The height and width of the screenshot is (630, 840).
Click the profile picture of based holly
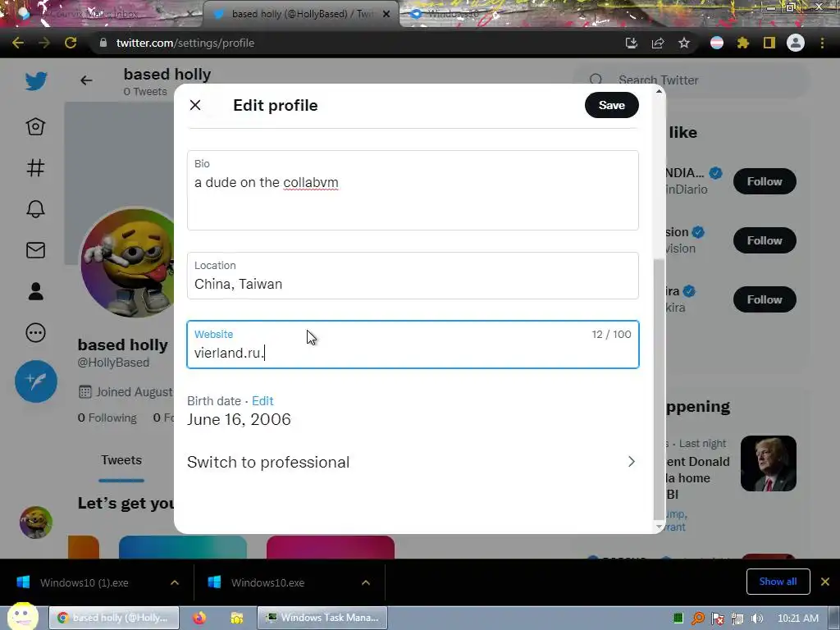[129, 262]
